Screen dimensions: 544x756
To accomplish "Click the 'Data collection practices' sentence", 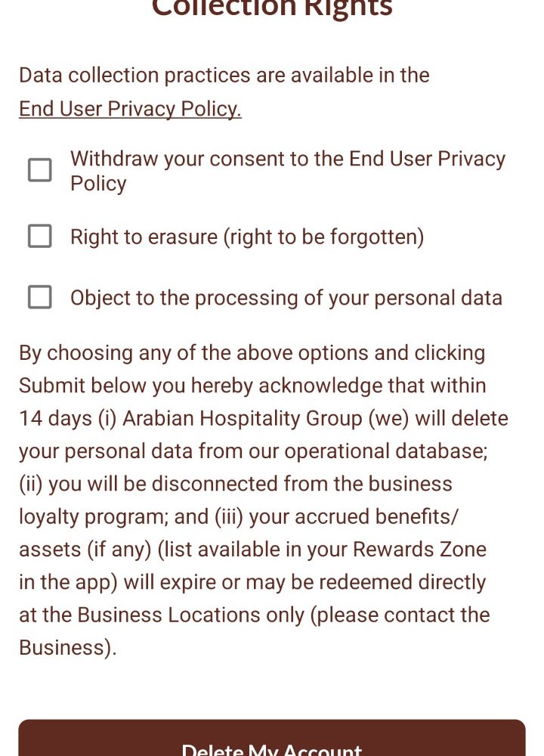I will [x=224, y=76].
